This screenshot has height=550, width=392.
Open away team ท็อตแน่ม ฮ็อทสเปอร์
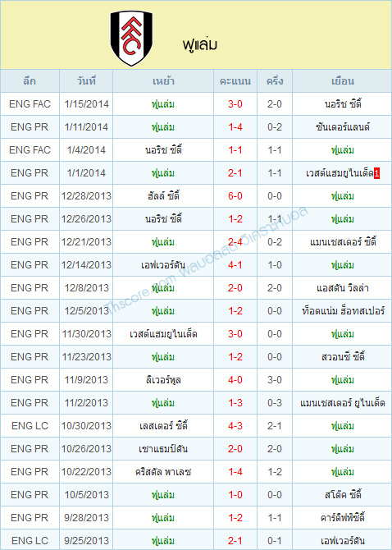coord(343,311)
